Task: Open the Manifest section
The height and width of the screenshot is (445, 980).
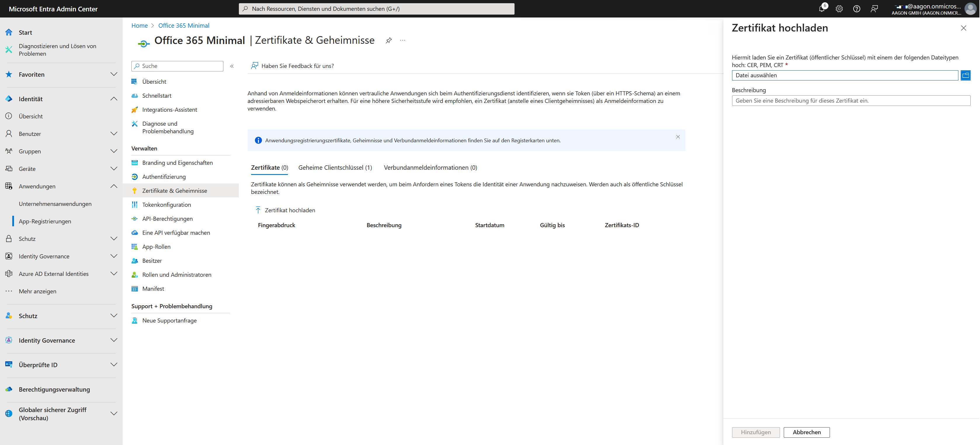Action: click(153, 288)
